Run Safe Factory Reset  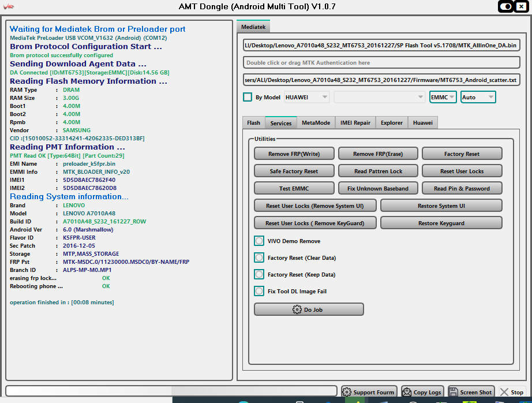coord(294,171)
